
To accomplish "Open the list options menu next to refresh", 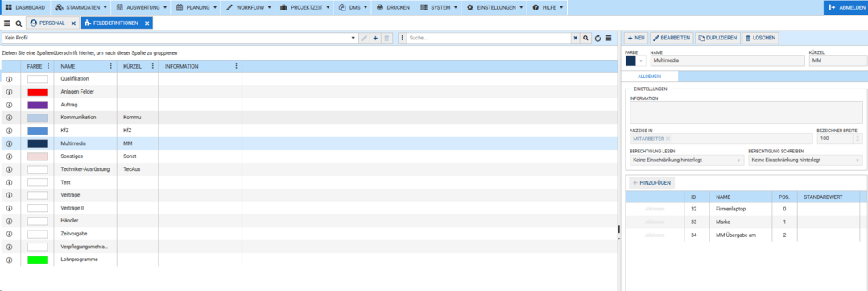I will [608, 38].
